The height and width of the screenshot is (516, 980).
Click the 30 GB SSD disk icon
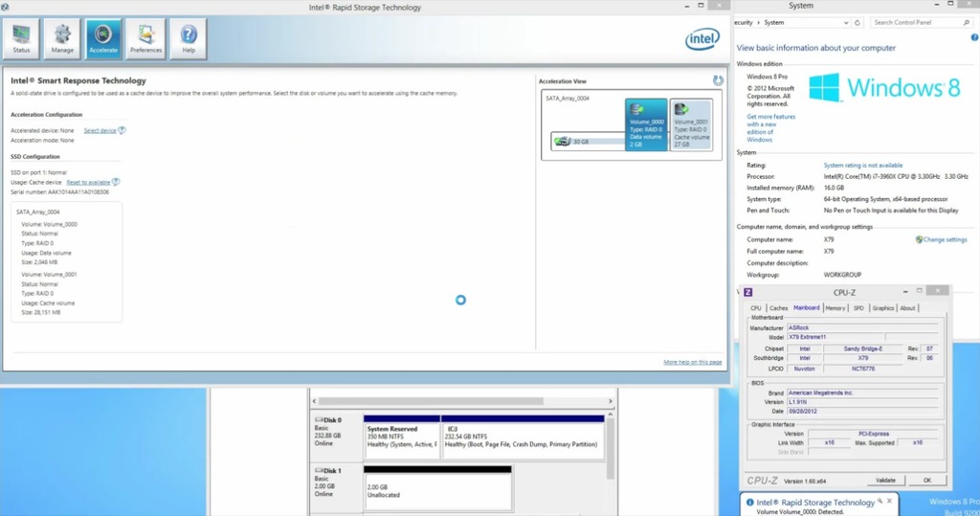click(x=563, y=142)
